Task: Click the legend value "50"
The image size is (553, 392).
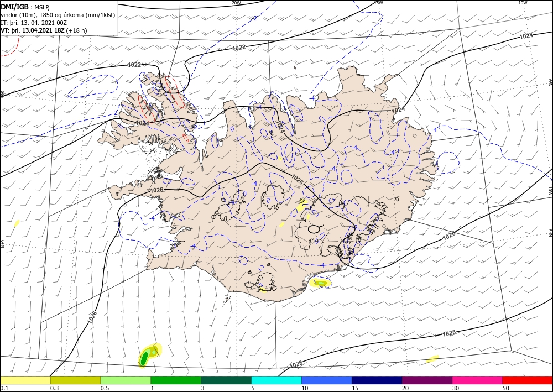Action: [x=506, y=388]
